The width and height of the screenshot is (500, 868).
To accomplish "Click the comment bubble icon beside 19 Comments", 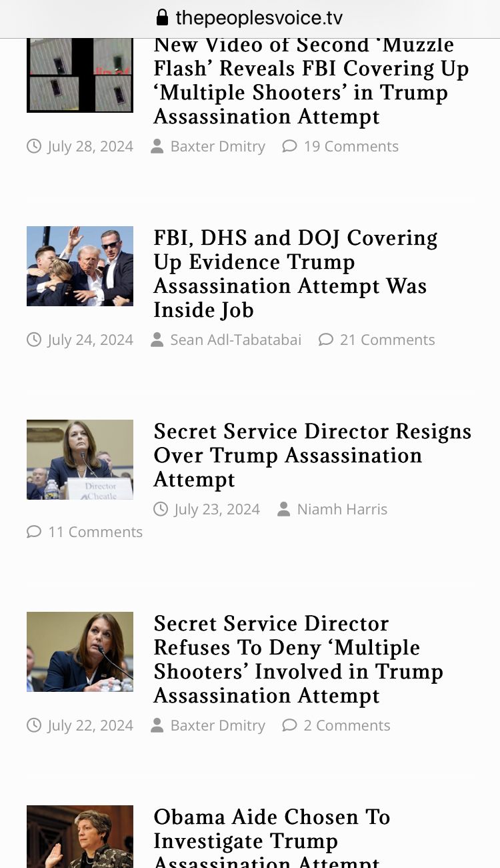I will [x=289, y=146].
